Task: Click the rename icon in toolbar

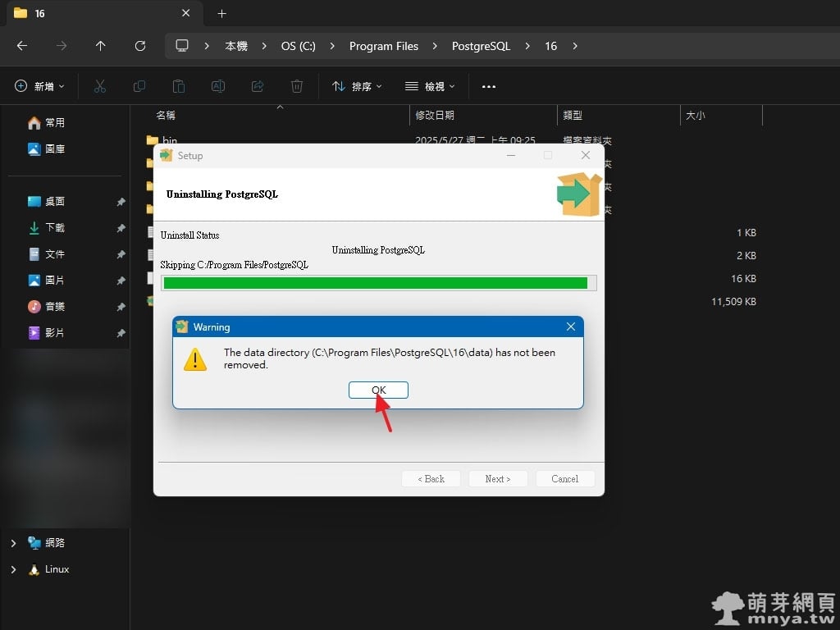Action: (x=218, y=86)
